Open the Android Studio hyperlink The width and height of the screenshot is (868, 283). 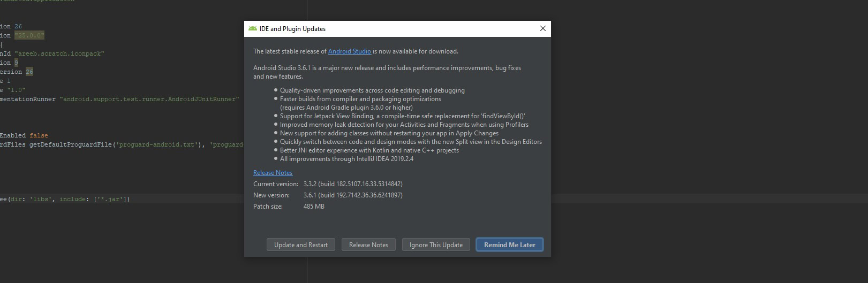pyautogui.click(x=349, y=51)
